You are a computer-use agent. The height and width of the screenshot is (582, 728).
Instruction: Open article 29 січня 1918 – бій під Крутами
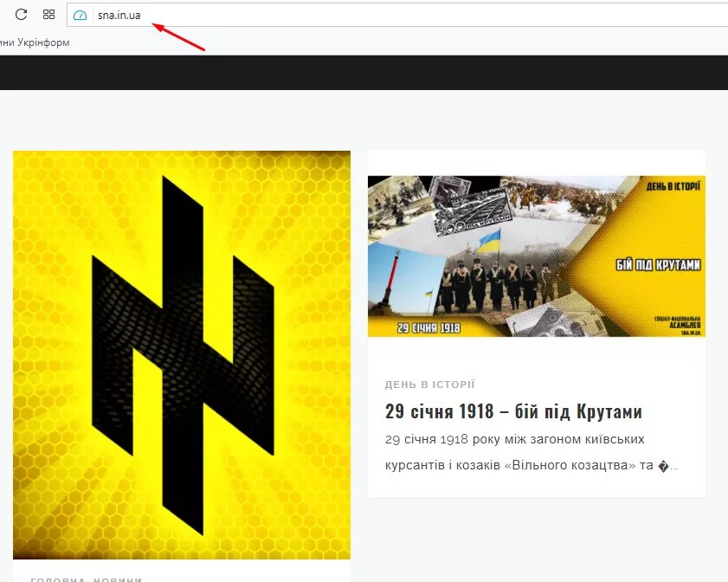point(513,411)
